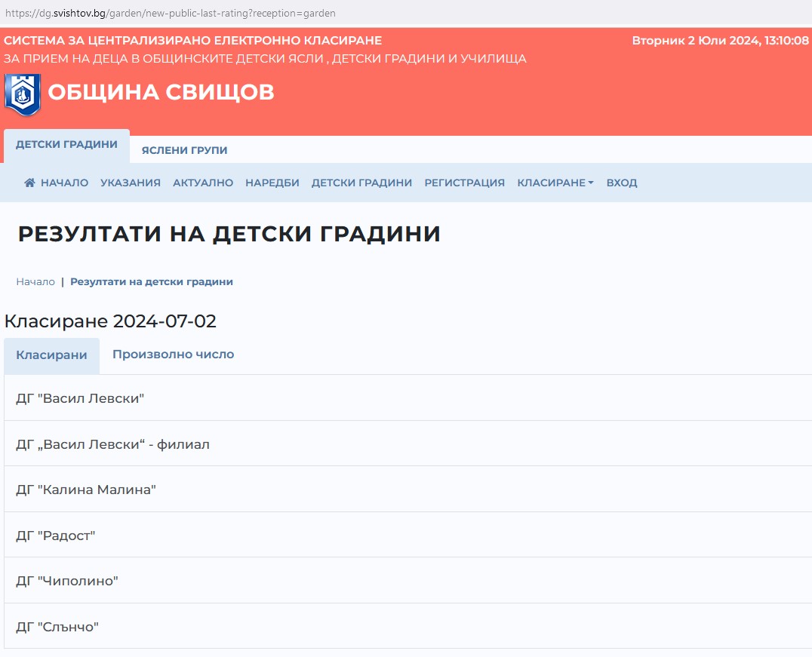Go to the АКТУАЛНО page
The height and width of the screenshot is (657, 812).
pyautogui.click(x=203, y=183)
